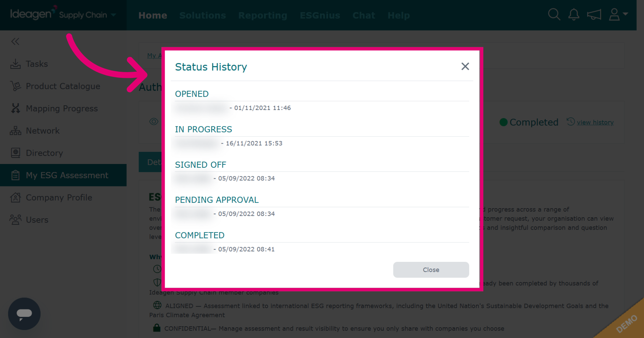The image size is (644, 338).
Task: Click the view history link
Action: (x=595, y=122)
